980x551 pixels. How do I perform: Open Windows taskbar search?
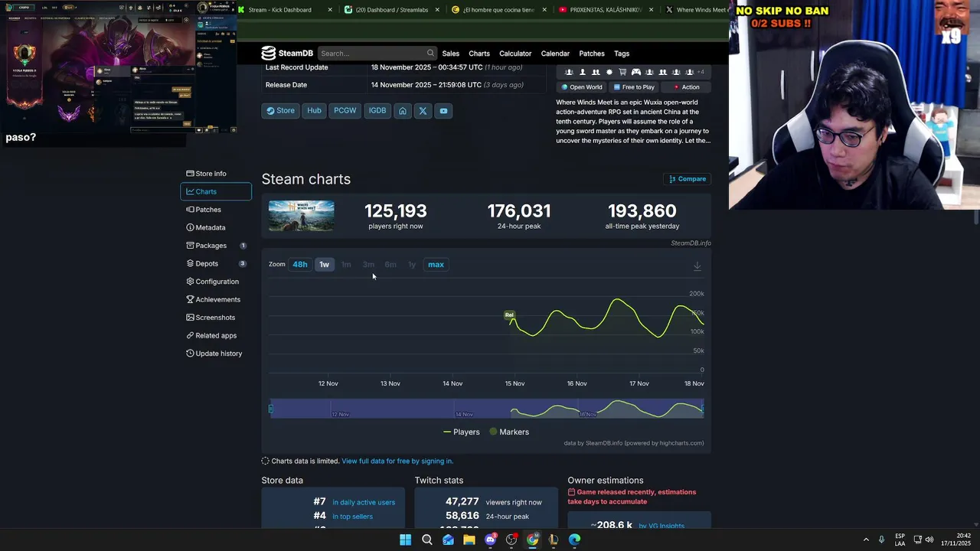click(x=427, y=540)
